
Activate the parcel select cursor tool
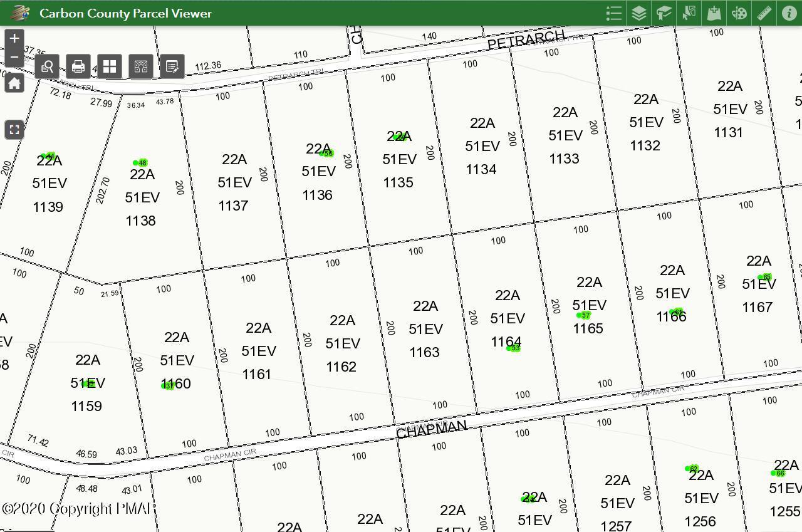pos(689,13)
